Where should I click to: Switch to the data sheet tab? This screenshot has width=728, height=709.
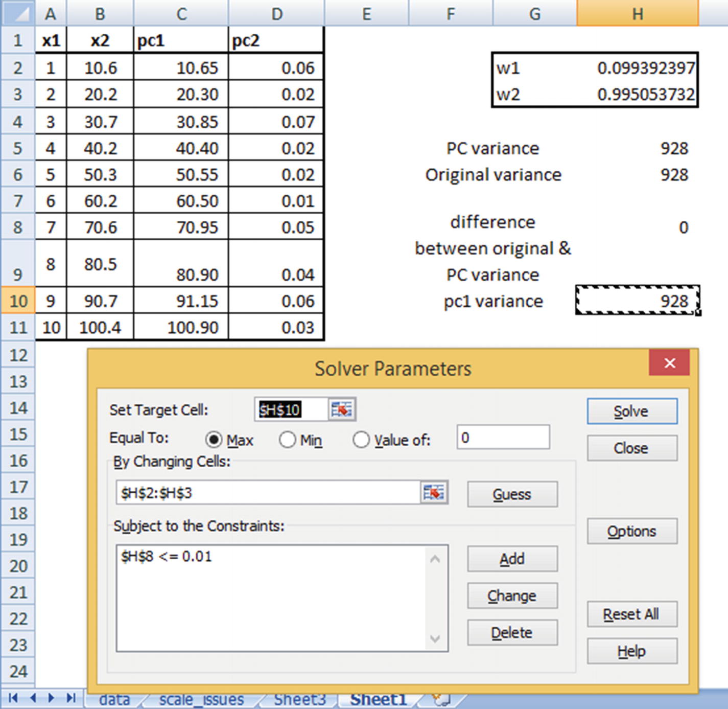pos(114,699)
